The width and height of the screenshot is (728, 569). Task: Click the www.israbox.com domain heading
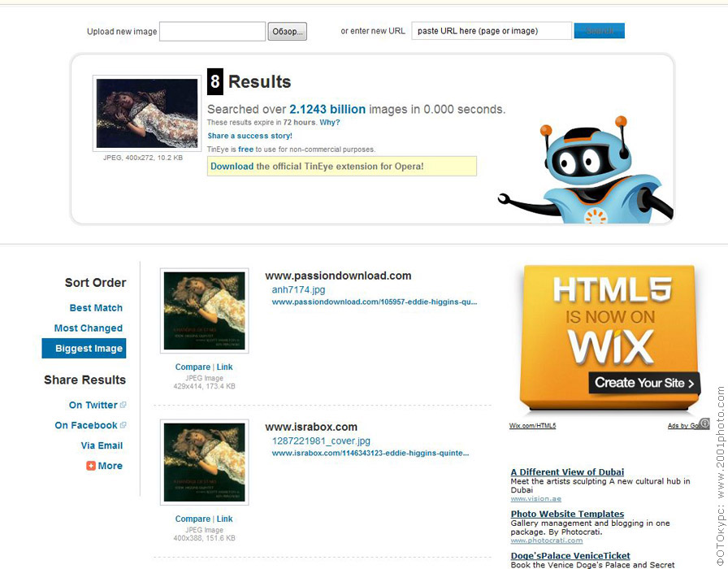311,427
